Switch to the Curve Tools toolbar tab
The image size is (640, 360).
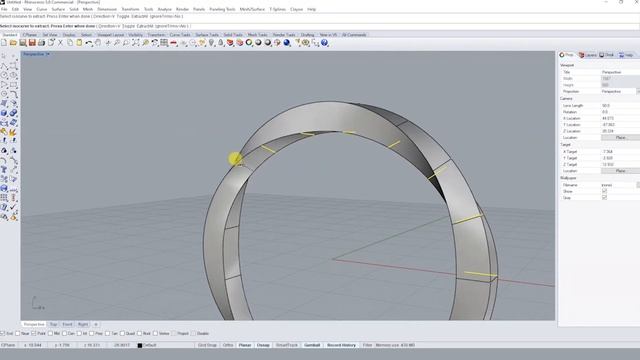180,35
